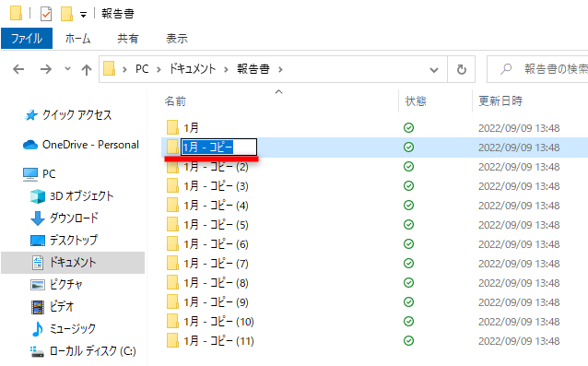This screenshot has width=588, height=366.
Task: Select folder 1月 - コピー (9)
Action: click(216, 302)
